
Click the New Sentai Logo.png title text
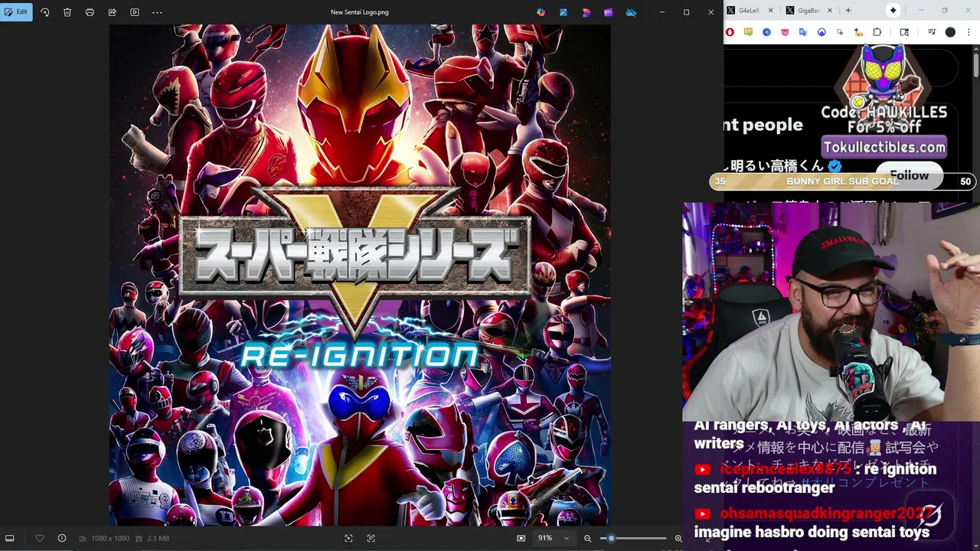click(x=359, y=12)
